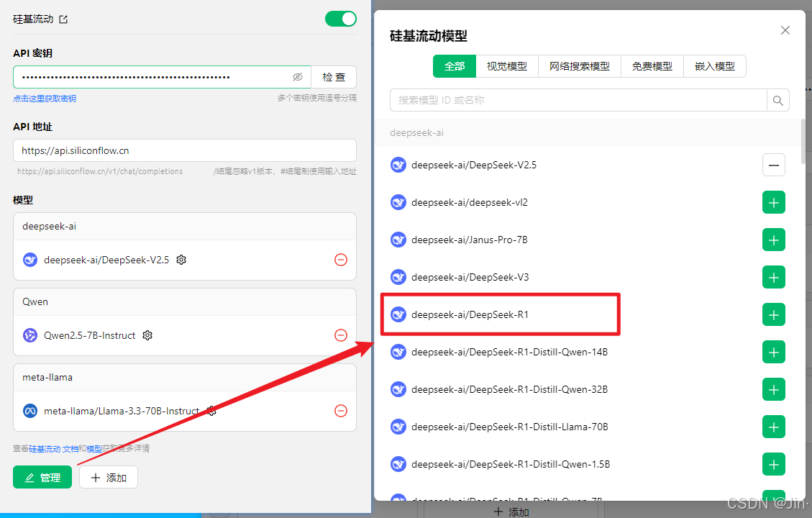
Task: Open the 硅基流动 文档 link
Action: pos(53,449)
